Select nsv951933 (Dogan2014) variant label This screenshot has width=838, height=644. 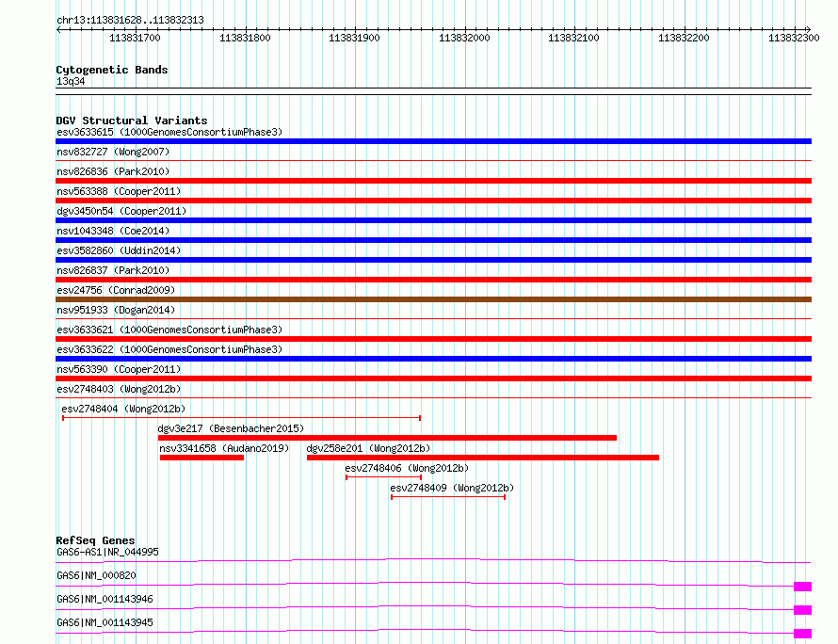click(116, 310)
